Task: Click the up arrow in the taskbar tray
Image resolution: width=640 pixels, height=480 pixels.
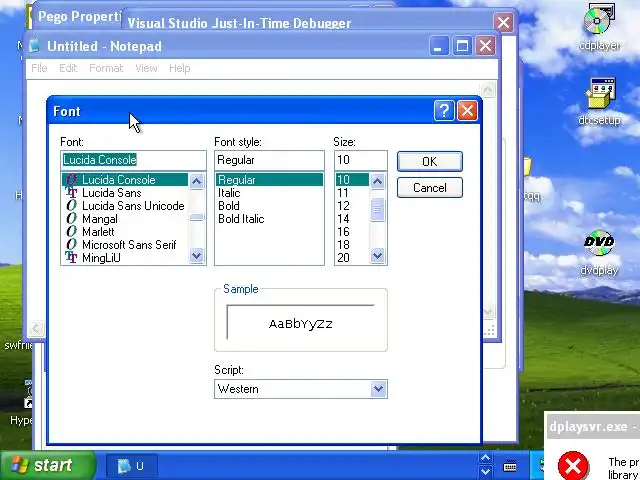Action: (x=485, y=458)
